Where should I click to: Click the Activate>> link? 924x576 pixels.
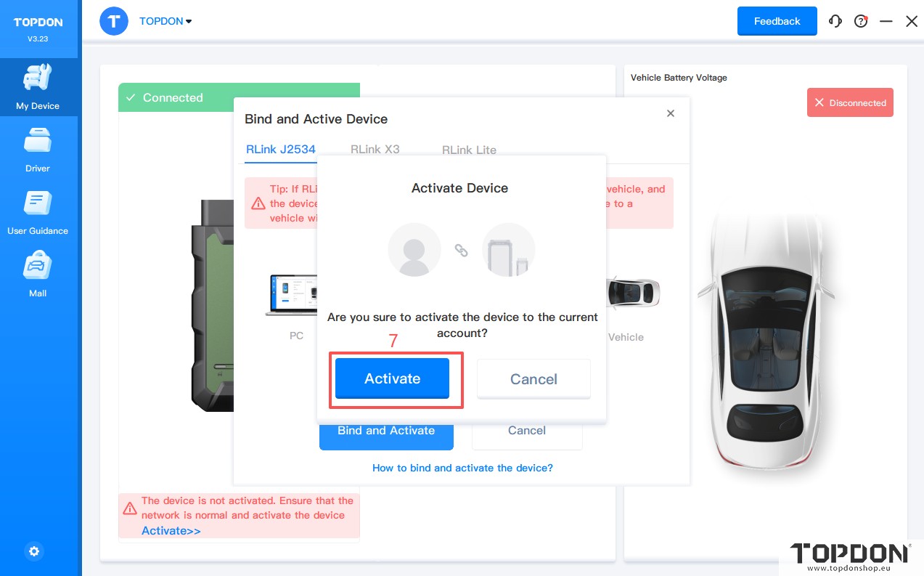[171, 531]
